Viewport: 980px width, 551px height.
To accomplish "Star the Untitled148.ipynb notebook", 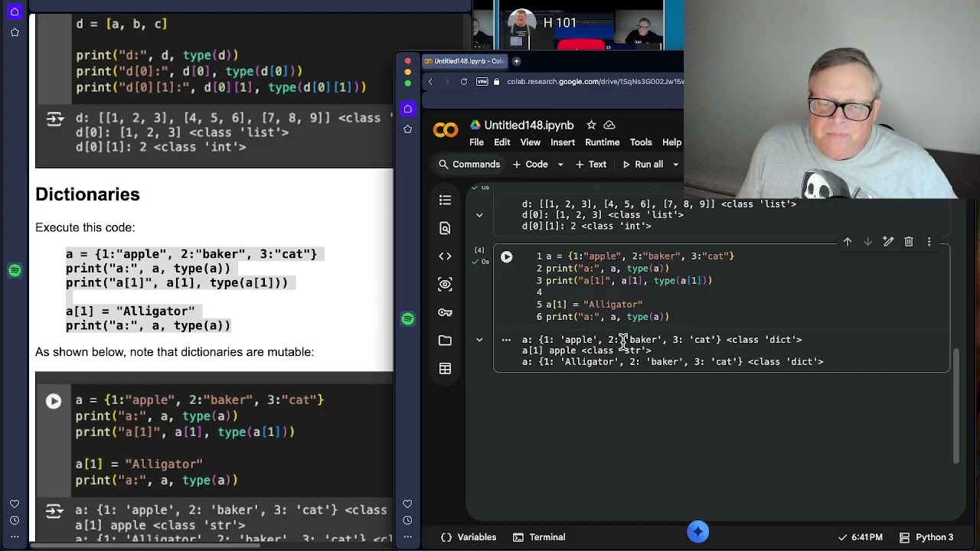I will (591, 125).
